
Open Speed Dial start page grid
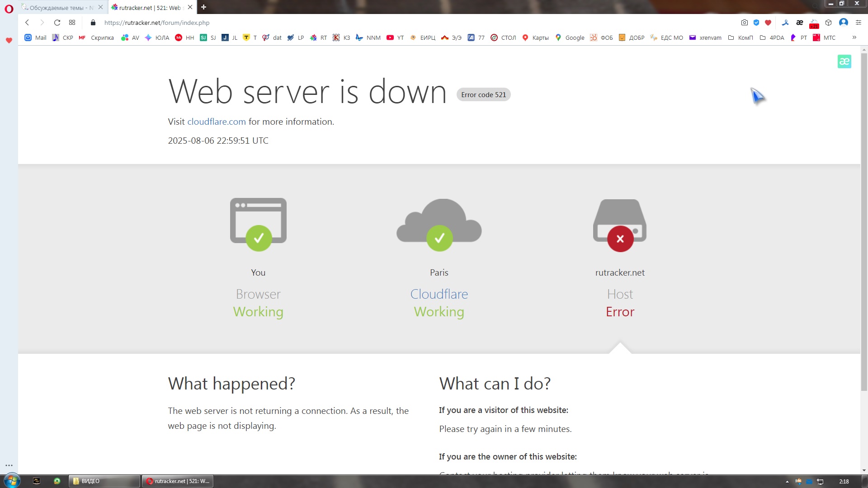pos(72,23)
